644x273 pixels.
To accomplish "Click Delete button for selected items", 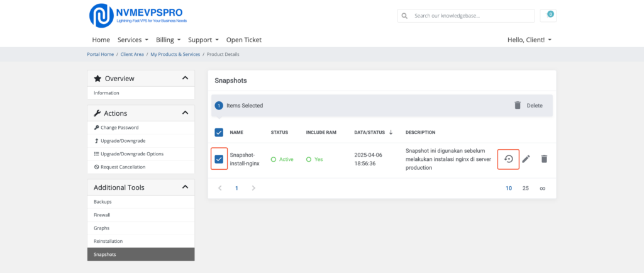I will click(x=528, y=106).
